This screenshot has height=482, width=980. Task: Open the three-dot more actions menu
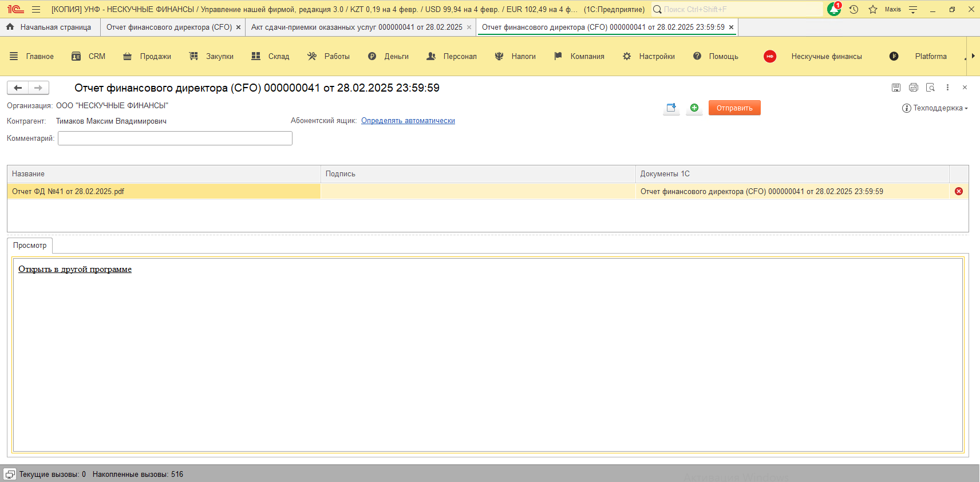[x=948, y=88]
